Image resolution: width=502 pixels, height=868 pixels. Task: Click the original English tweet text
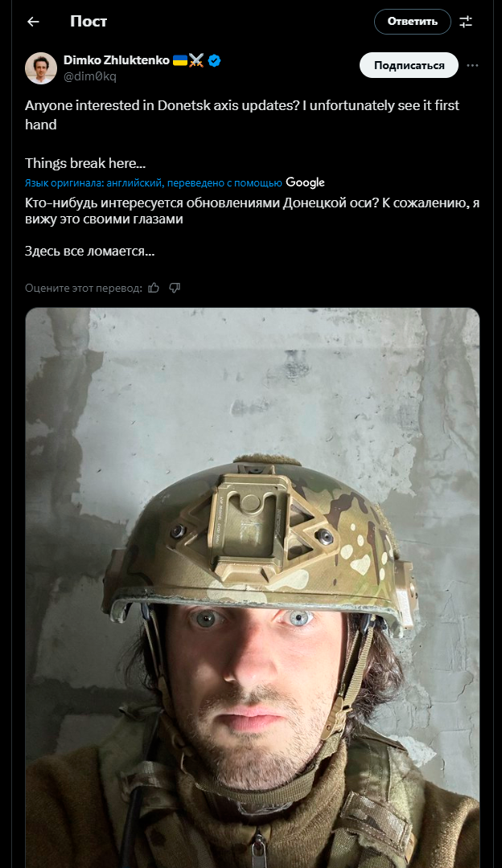[x=242, y=134]
